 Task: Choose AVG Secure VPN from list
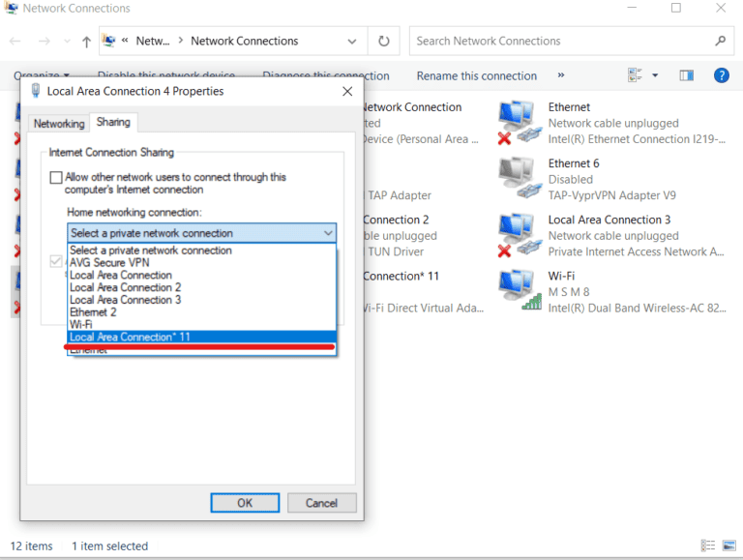pos(202,262)
